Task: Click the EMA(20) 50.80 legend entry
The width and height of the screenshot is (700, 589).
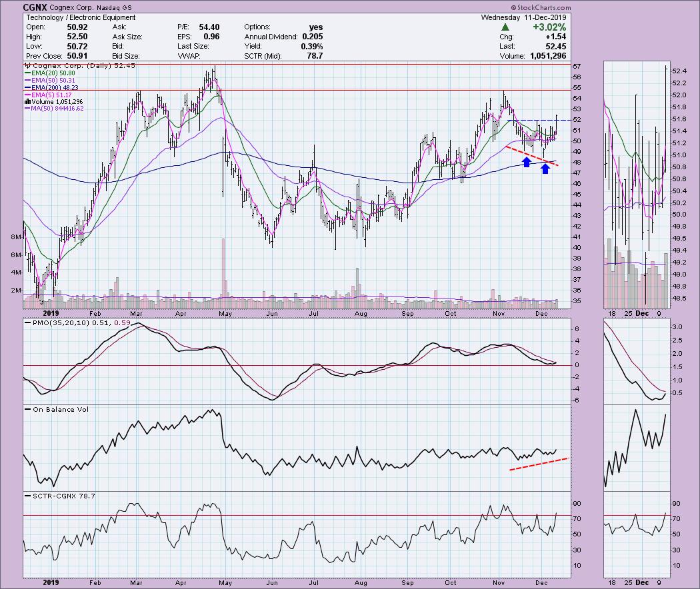Action: (50, 73)
